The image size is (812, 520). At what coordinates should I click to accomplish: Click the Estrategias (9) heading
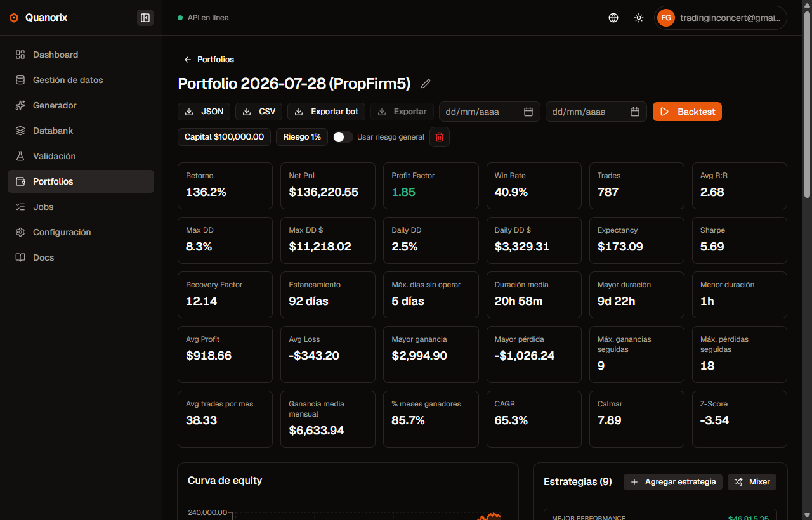pyautogui.click(x=578, y=482)
